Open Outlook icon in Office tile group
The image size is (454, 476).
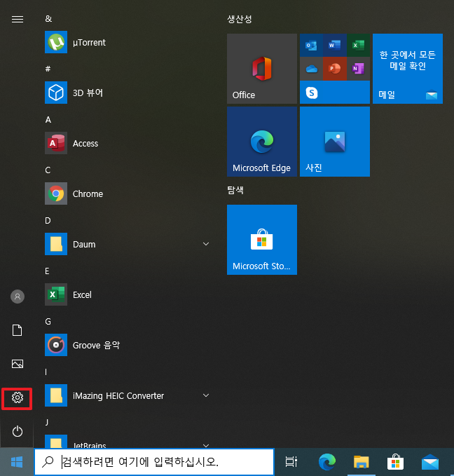[311, 46]
